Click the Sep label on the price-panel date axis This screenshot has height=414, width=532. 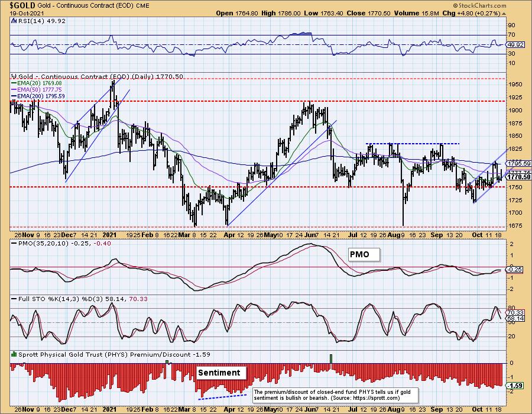pyautogui.click(x=437, y=235)
